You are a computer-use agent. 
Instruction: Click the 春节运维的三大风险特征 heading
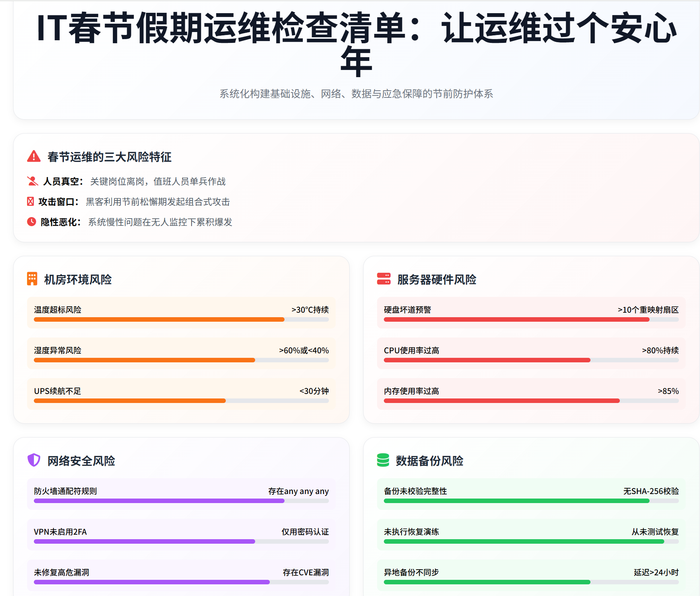(x=109, y=157)
